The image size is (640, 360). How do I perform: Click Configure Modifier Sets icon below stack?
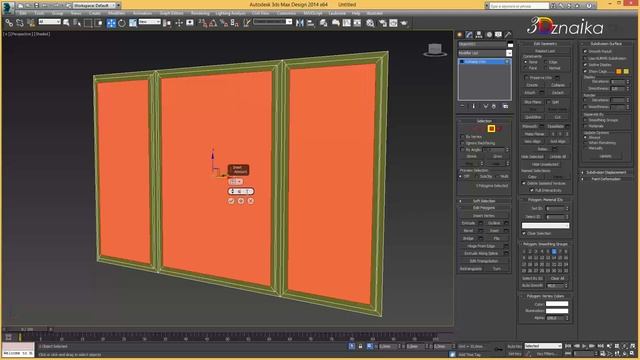(505, 106)
